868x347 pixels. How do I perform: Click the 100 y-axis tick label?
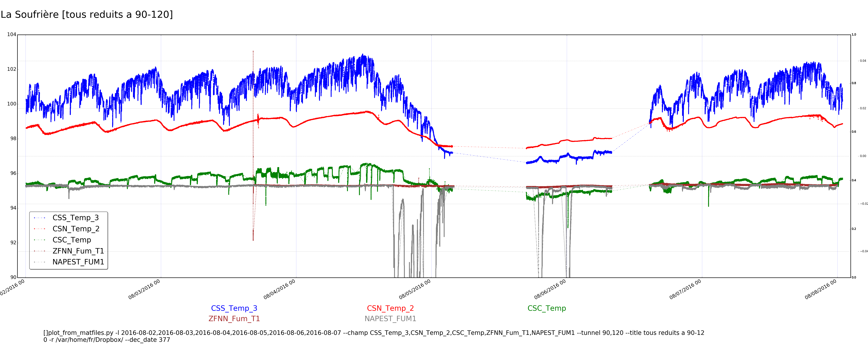(x=11, y=104)
